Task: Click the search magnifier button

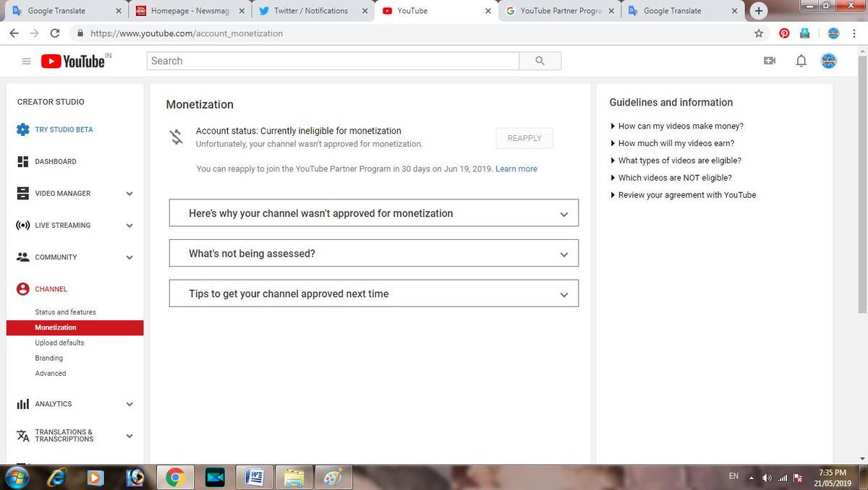Action: pos(540,61)
